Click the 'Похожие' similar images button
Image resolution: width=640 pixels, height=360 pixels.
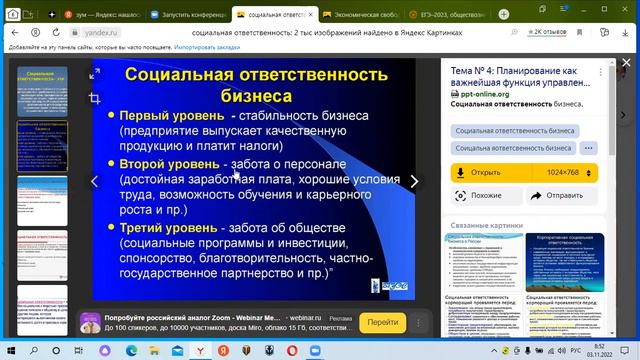pyautogui.click(x=486, y=196)
